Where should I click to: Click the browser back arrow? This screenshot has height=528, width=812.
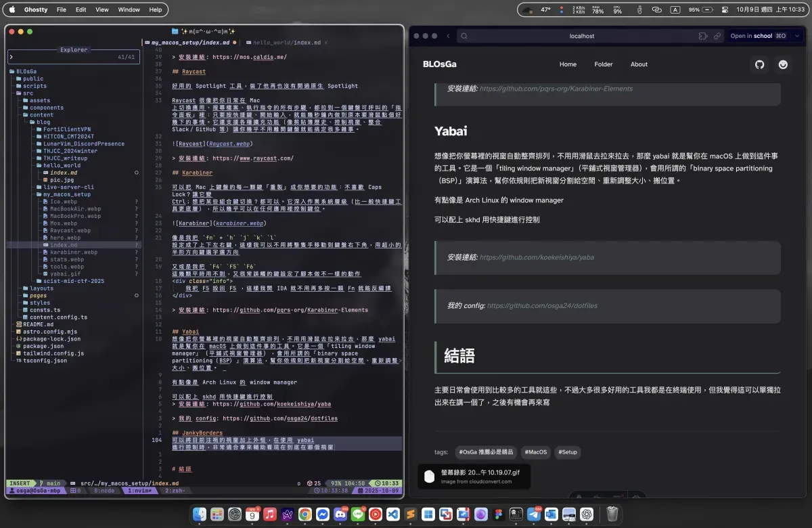(448, 36)
